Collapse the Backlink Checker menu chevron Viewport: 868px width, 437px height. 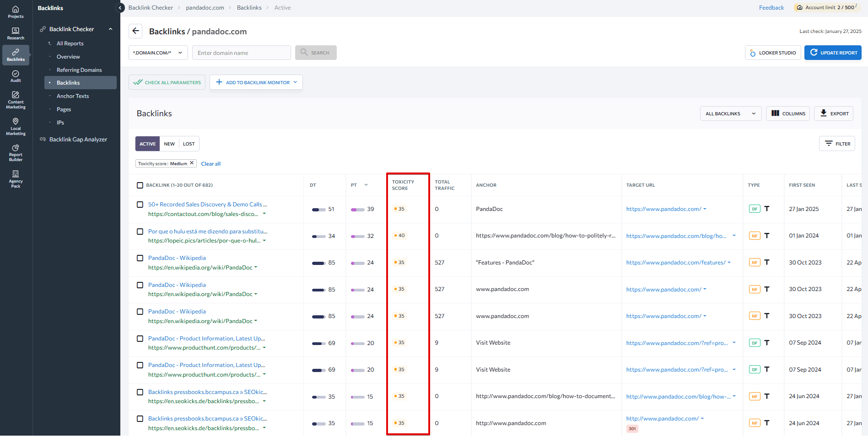point(110,29)
